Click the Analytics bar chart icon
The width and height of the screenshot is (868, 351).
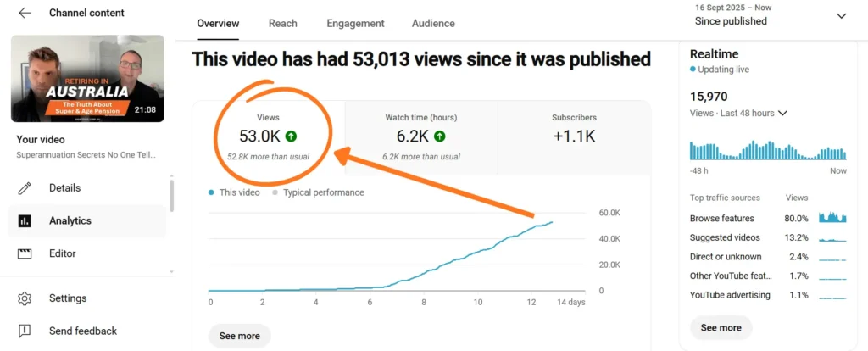25,221
